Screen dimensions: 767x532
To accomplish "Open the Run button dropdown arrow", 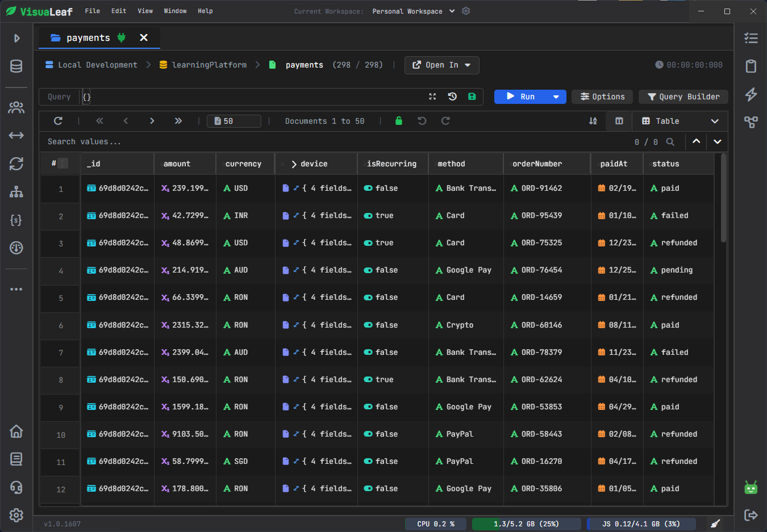I will point(556,97).
